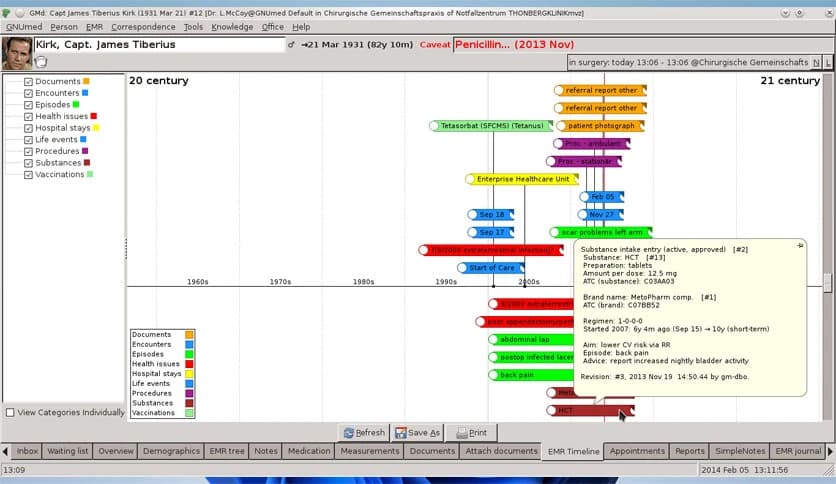Select the patient photograph document event

tap(600, 126)
